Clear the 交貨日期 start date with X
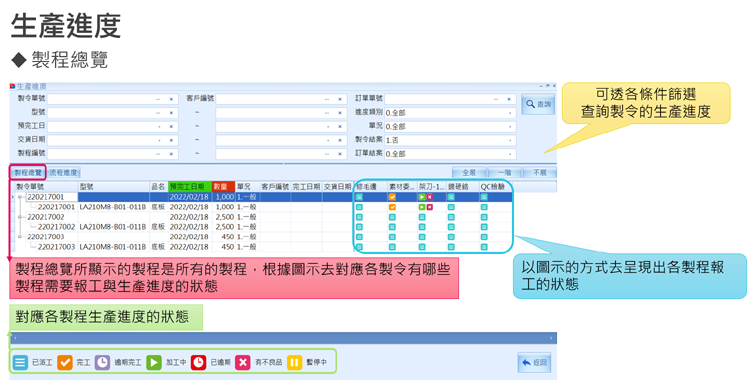This screenshot has height=385, width=750. coord(171,141)
